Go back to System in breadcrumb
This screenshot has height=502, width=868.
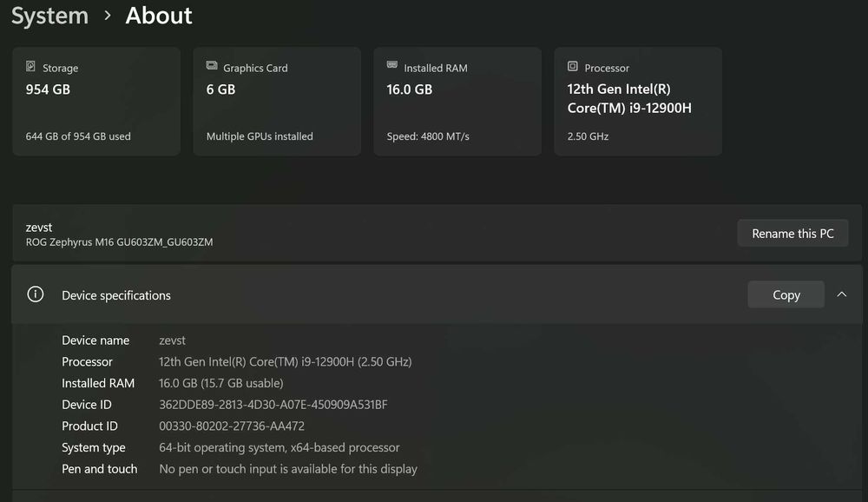point(49,16)
